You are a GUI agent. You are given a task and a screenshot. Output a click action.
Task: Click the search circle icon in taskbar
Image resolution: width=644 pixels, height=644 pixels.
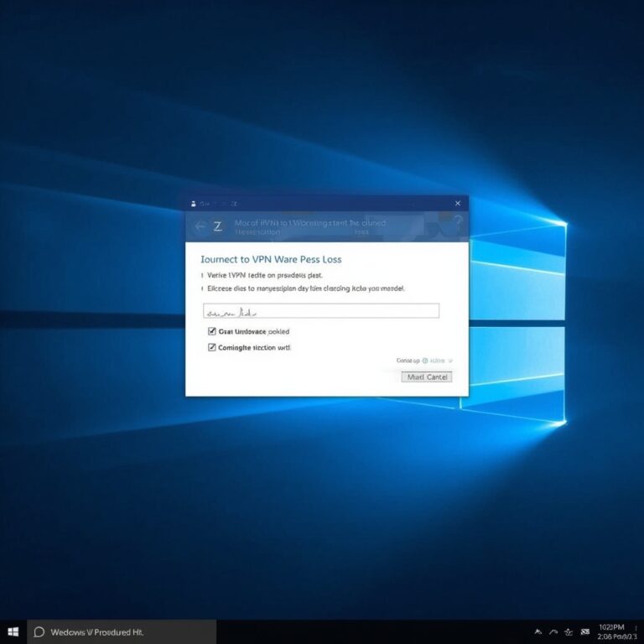pos(39,632)
